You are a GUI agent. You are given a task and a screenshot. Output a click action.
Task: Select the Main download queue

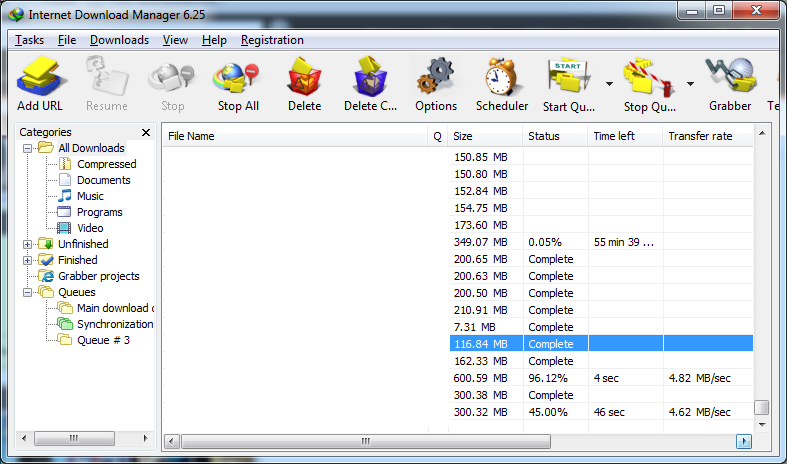click(115, 308)
